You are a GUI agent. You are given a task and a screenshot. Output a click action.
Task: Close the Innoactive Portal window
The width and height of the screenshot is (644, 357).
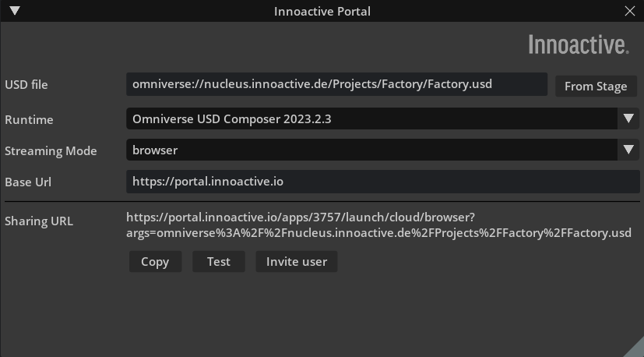tap(630, 11)
